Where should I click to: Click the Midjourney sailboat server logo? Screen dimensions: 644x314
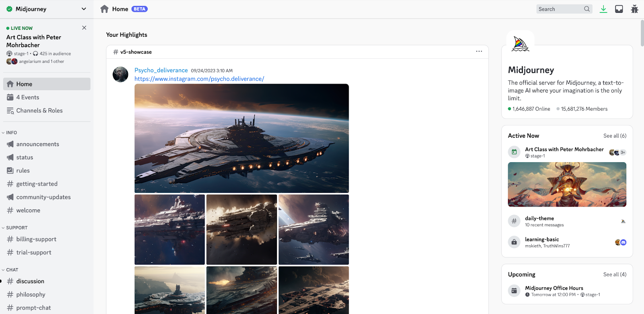[x=520, y=44]
